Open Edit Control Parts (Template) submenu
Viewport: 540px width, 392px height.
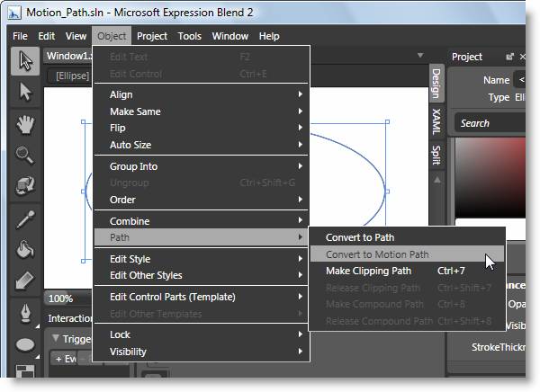coord(201,297)
